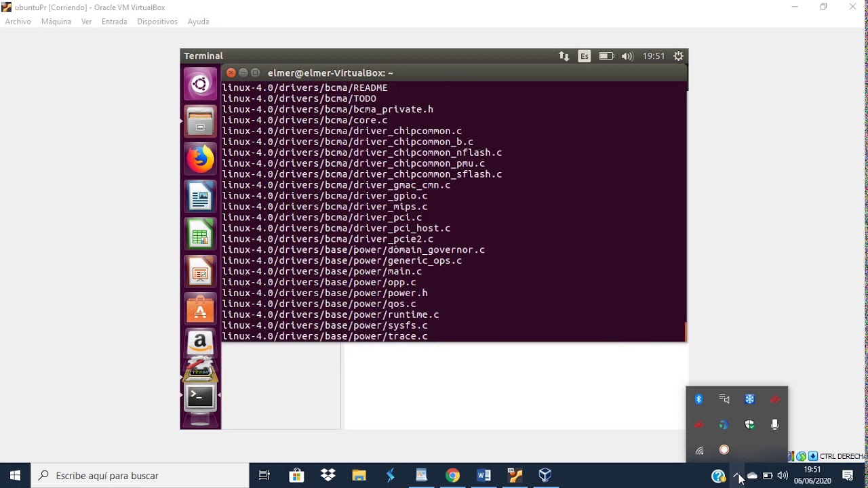This screenshot has width=868, height=488.
Task: Open Windows volume speaker tray icon
Action: (x=783, y=476)
